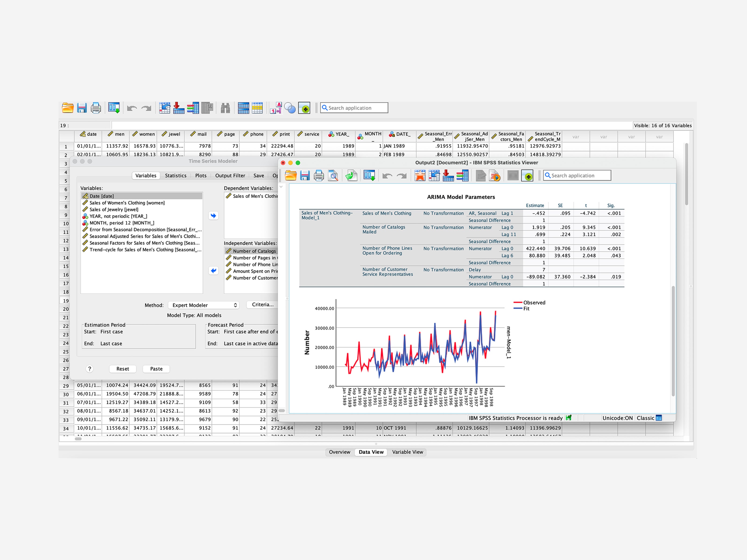The image size is (747, 560).
Task: Switch to Variables tab in Time Series Modeler
Action: coord(146,175)
